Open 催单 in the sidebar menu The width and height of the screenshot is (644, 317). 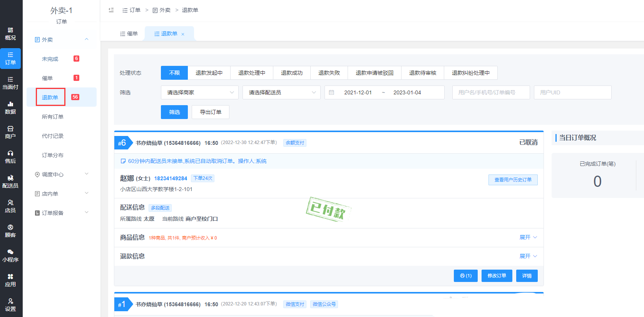point(47,78)
